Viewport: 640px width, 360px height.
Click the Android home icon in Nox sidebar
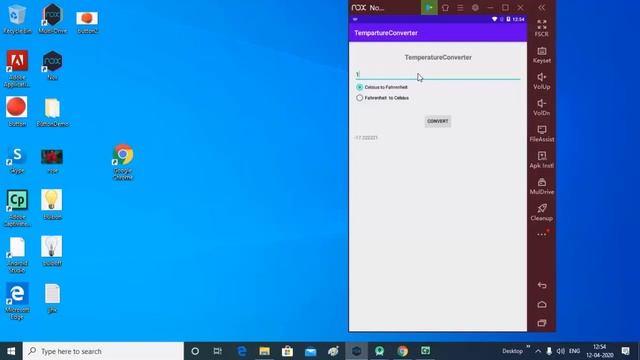542,304
